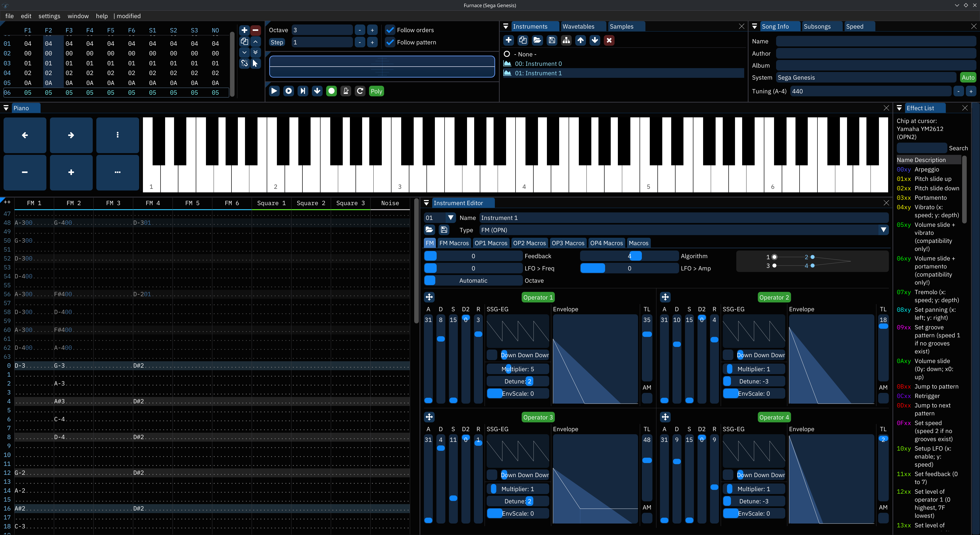The height and width of the screenshot is (535, 980).
Task: Add a new instrument in Instruments panel
Action: tap(509, 40)
